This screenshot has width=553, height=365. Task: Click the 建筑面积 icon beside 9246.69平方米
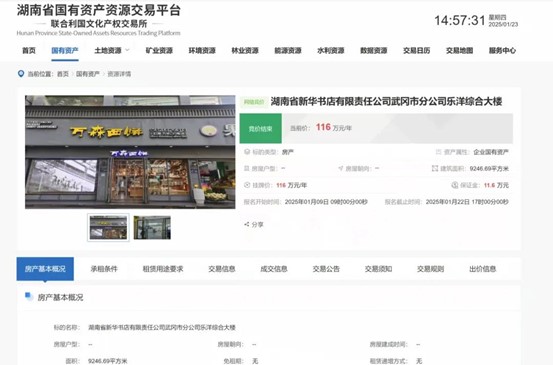point(435,169)
